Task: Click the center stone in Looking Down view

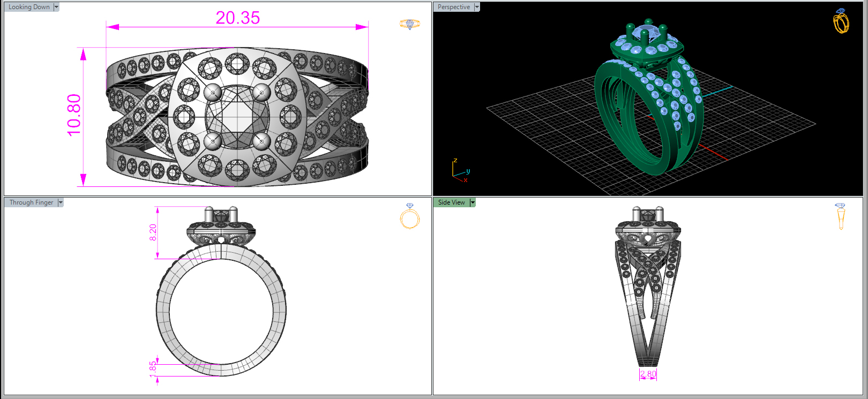Action: (237, 117)
